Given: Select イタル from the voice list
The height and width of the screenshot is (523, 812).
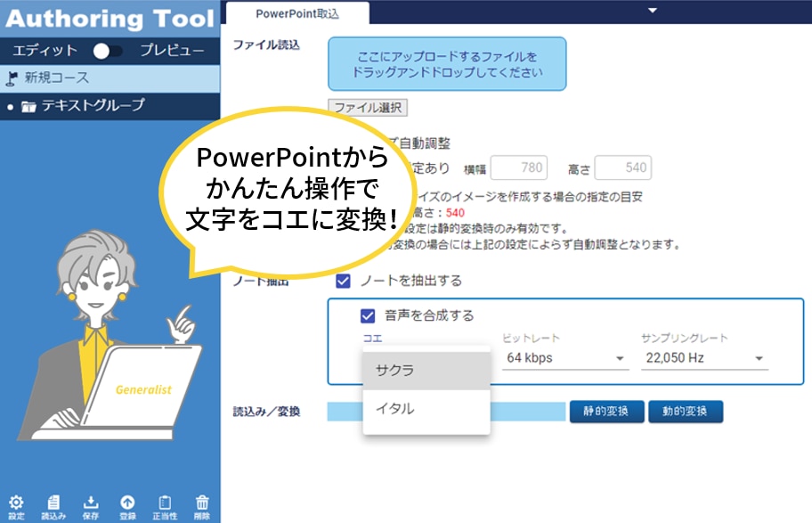Looking at the screenshot, I should point(426,409).
